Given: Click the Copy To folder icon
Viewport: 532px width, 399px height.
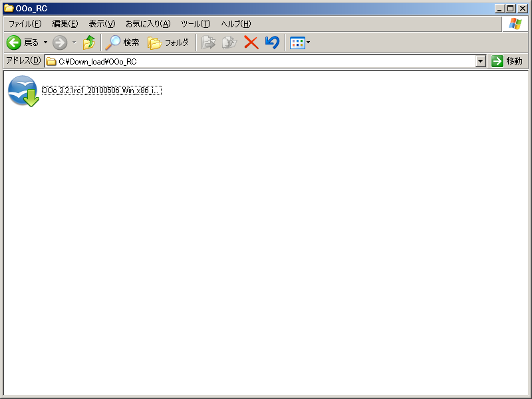Looking at the screenshot, I should click(229, 43).
